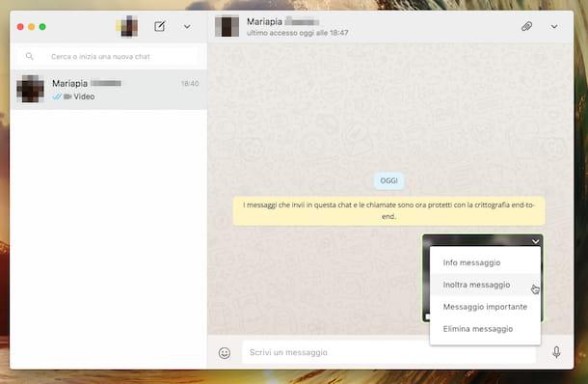Attach a file with paperclip icon
The width and height of the screenshot is (588, 384).
526,26
